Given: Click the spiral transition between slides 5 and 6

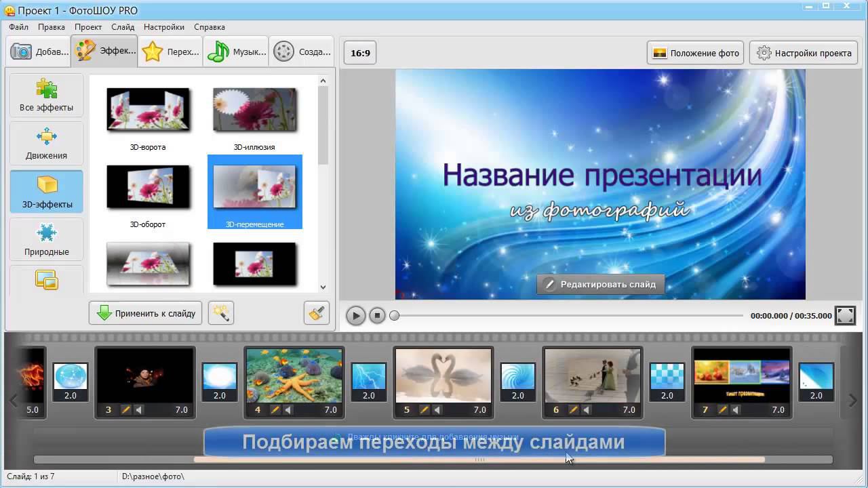Looking at the screenshot, I should point(518,376).
